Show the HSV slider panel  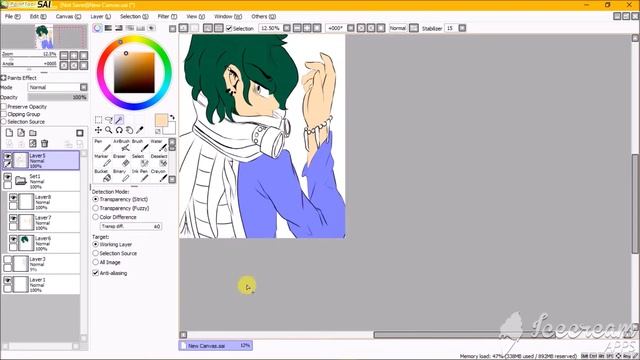coord(119,28)
